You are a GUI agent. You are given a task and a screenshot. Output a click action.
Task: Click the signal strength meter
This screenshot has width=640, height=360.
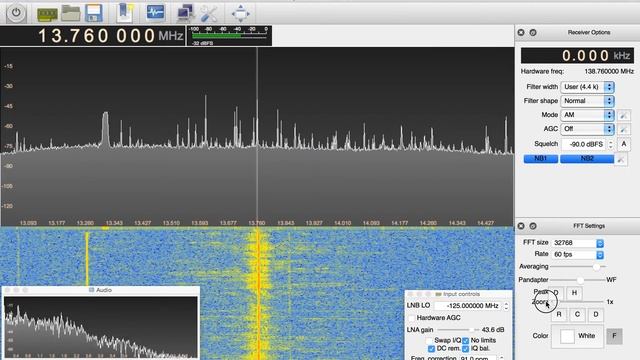(x=229, y=36)
